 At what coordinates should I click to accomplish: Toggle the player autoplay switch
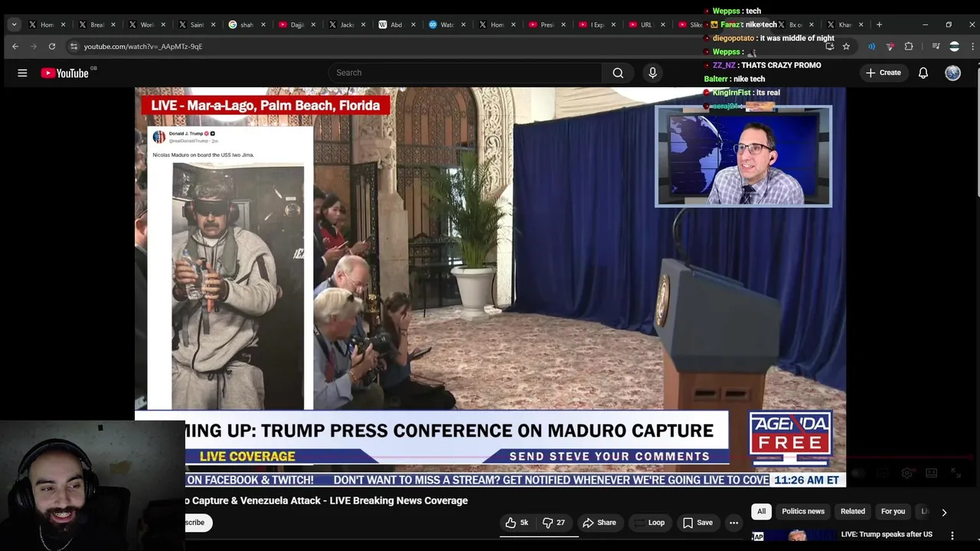pos(857,473)
